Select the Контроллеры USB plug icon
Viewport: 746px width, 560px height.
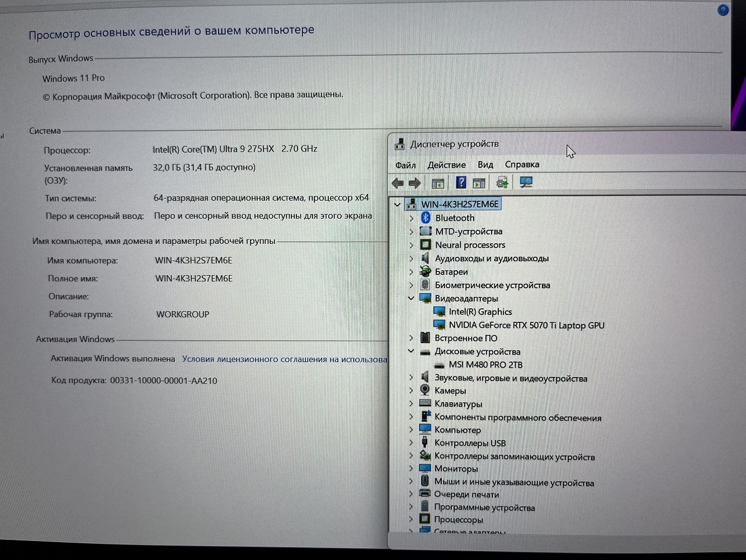tap(424, 443)
